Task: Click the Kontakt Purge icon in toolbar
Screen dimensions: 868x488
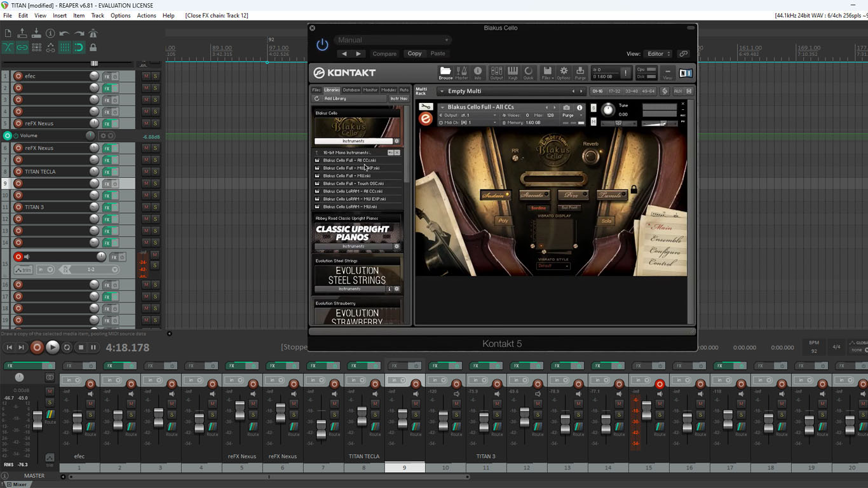Action: pyautogui.click(x=580, y=73)
